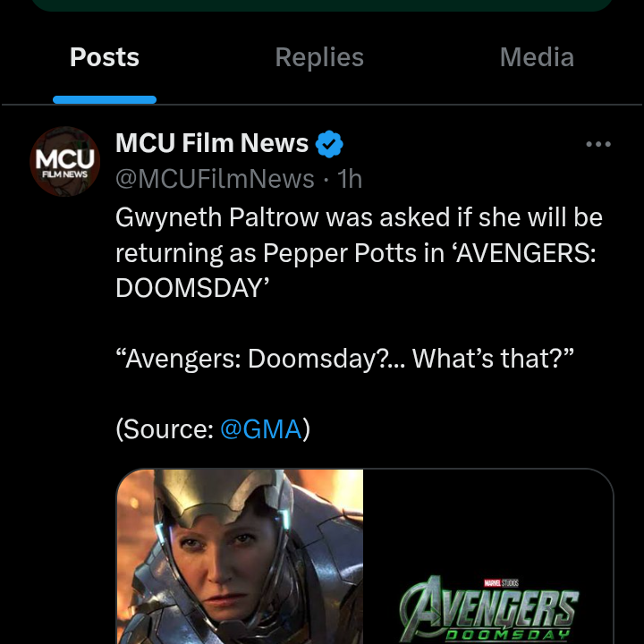This screenshot has height=644, width=644.
Task: Open the three-dot post options menu
Action: click(x=598, y=144)
